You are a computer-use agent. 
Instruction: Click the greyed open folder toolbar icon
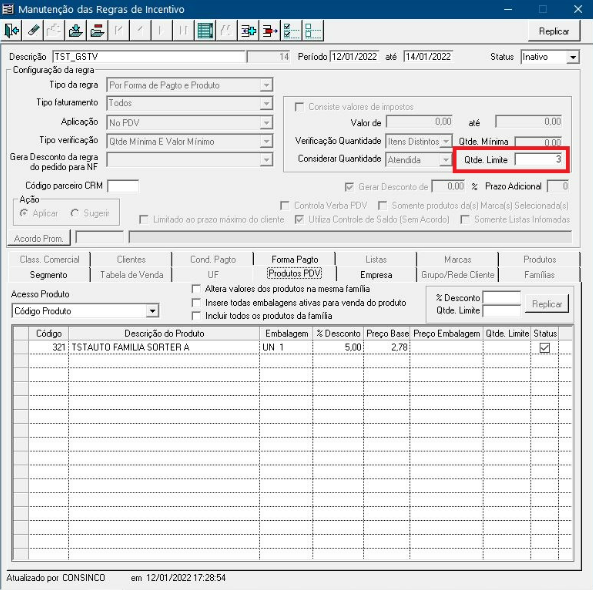54,30
